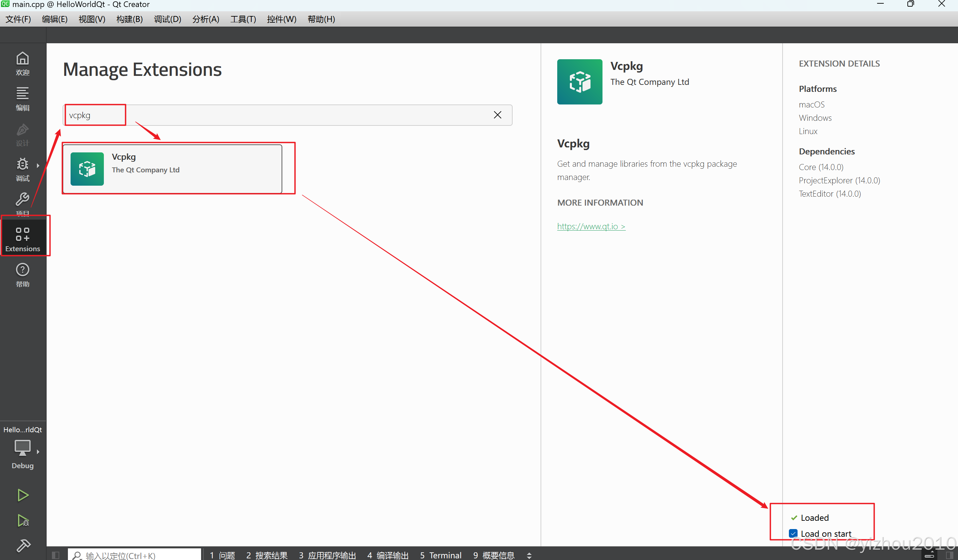The height and width of the screenshot is (560, 958).
Task: Click the Hello...rldQt project label
Action: click(x=22, y=429)
